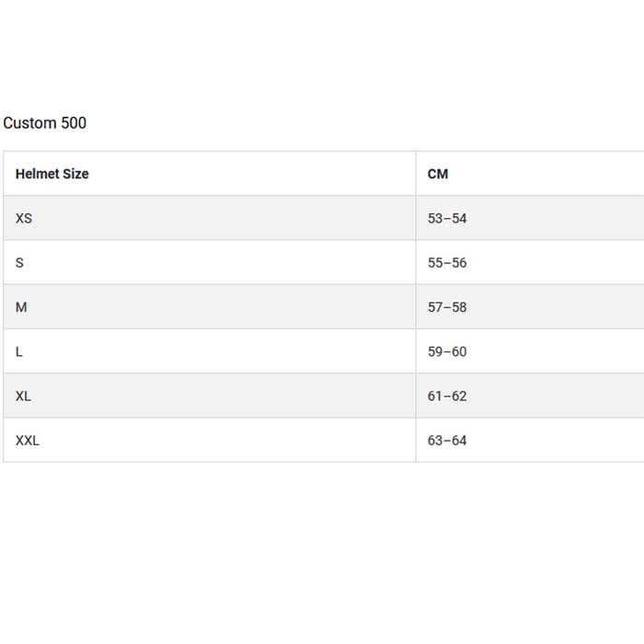This screenshot has height=644, width=644.
Task: Click the number 60 in the L row
Action: [x=459, y=351]
